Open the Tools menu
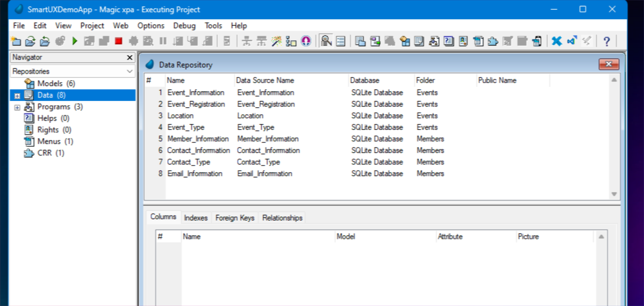644x306 pixels. (213, 26)
